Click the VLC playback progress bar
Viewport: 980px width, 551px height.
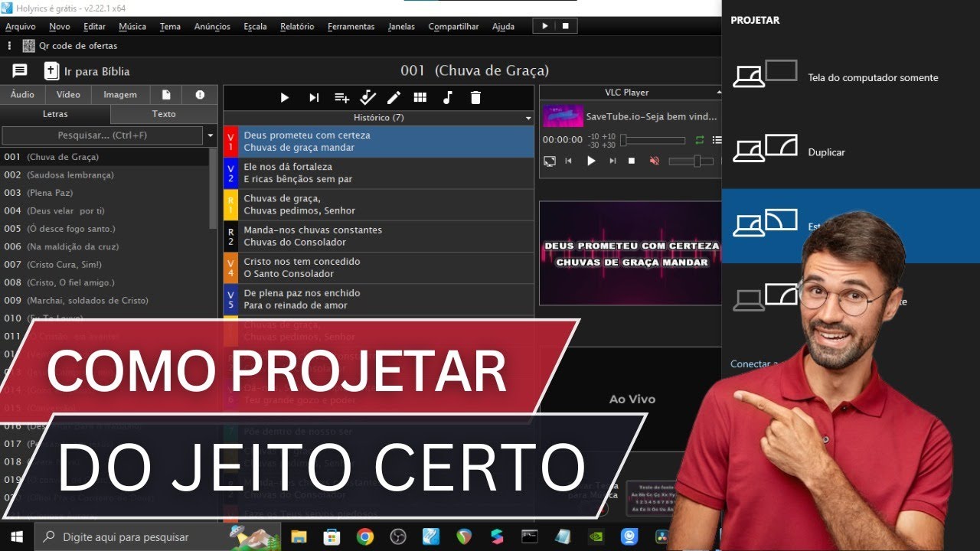point(652,140)
